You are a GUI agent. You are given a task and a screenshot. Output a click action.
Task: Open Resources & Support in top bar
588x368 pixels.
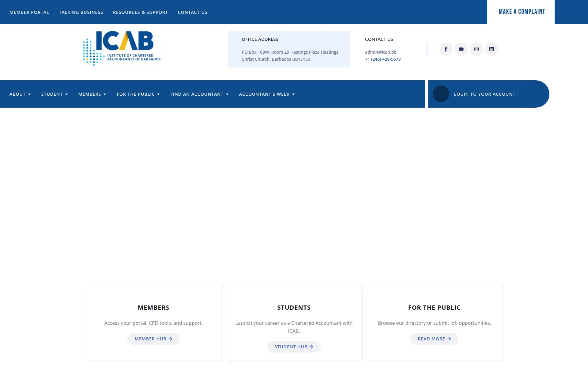click(x=140, y=12)
